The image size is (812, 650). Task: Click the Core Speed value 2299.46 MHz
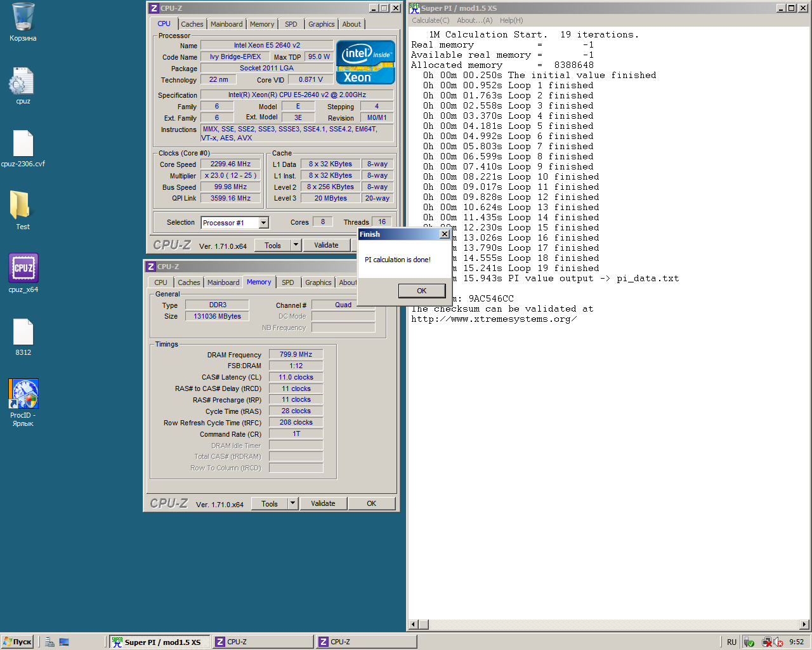pyautogui.click(x=230, y=164)
